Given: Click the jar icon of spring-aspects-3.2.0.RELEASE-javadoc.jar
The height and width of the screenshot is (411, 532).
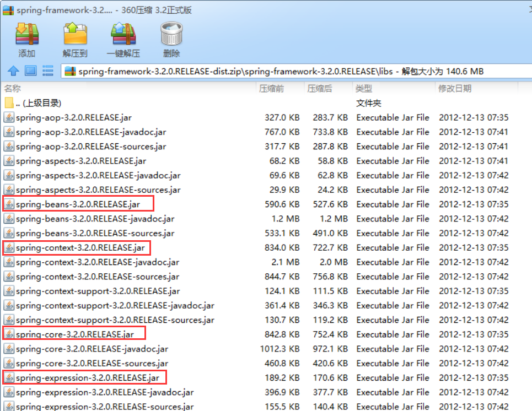Looking at the screenshot, I should tap(9, 175).
